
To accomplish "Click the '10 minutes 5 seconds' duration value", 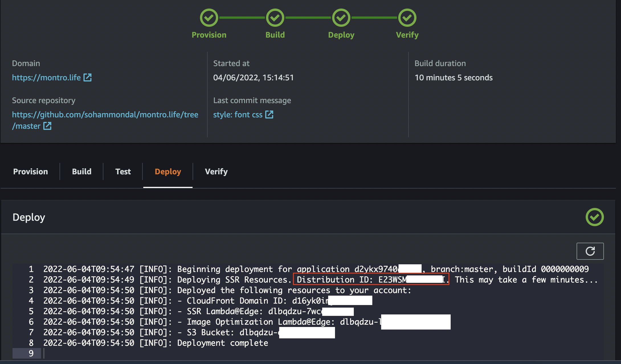I will [454, 77].
